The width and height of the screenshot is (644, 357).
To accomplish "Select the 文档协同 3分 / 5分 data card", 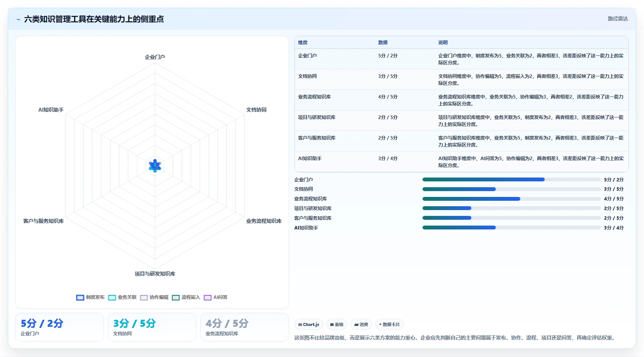I will [x=152, y=327].
